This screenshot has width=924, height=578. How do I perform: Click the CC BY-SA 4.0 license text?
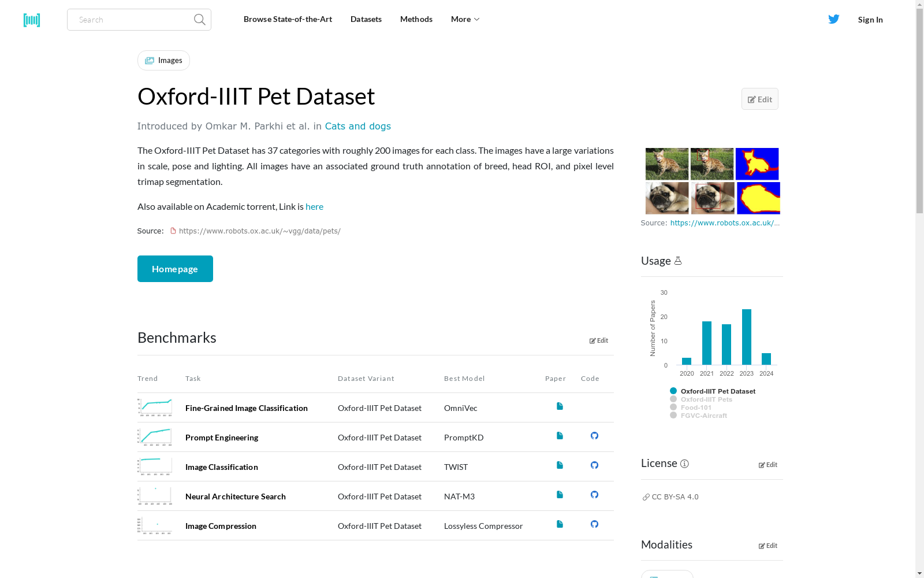tap(675, 497)
